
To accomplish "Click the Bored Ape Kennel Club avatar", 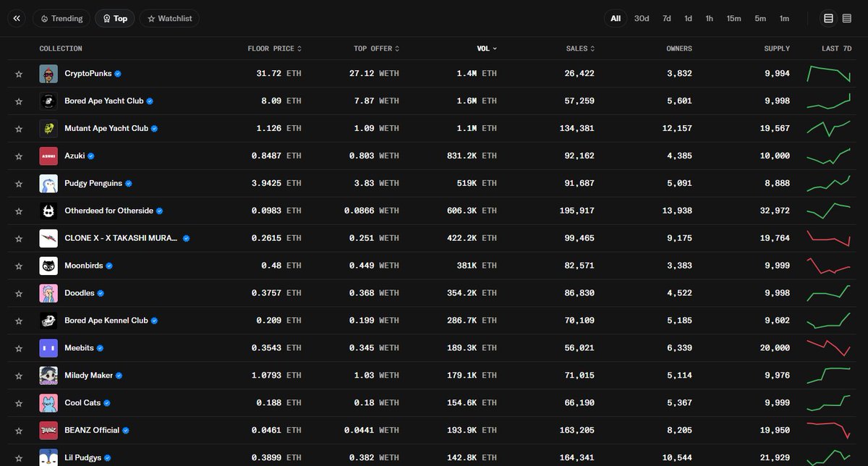I will coord(48,321).
